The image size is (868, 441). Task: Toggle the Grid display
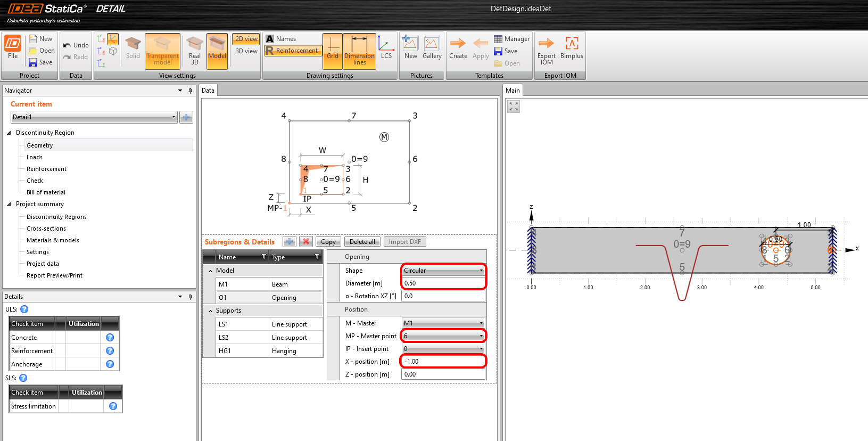[x=333, y=51]
